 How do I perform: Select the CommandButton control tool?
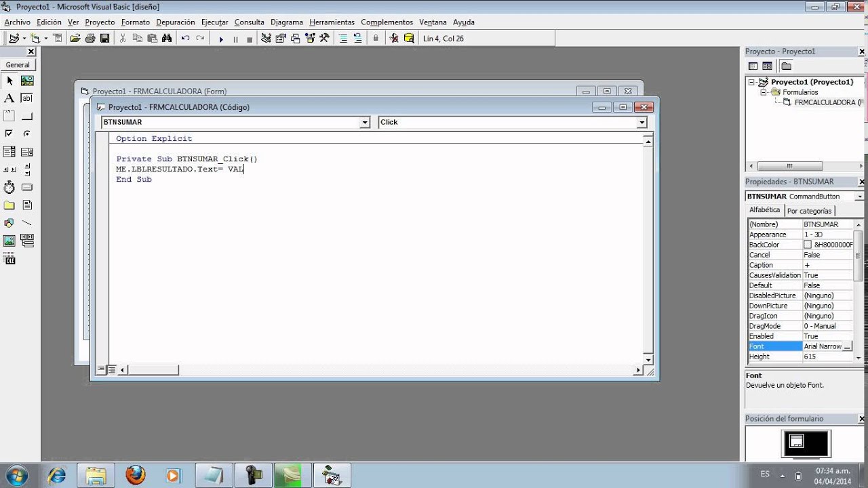coord(27,116)
